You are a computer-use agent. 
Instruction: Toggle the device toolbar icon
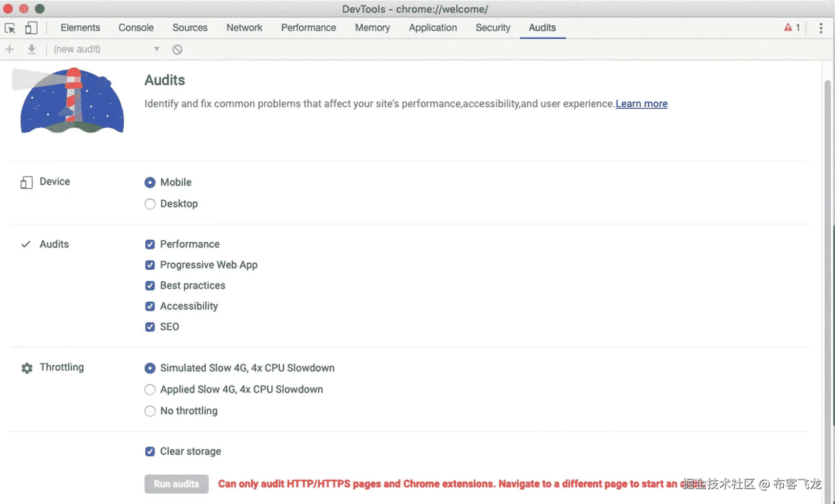point(31,28)
